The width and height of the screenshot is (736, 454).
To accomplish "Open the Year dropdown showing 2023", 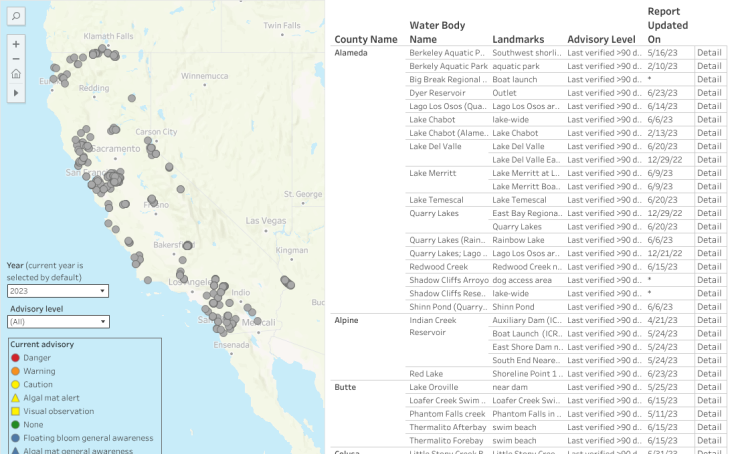I will pos(58,291).
